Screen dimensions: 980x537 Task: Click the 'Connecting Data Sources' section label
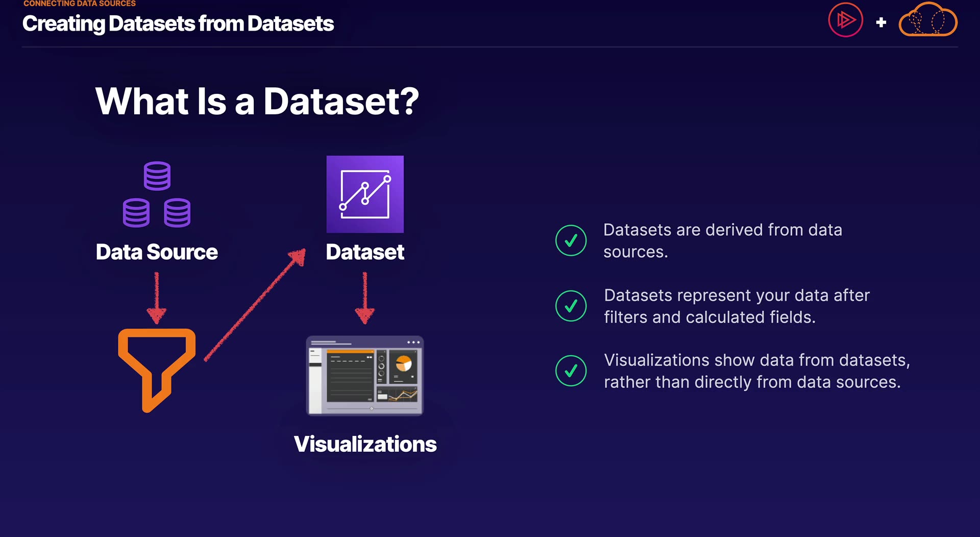80,4
